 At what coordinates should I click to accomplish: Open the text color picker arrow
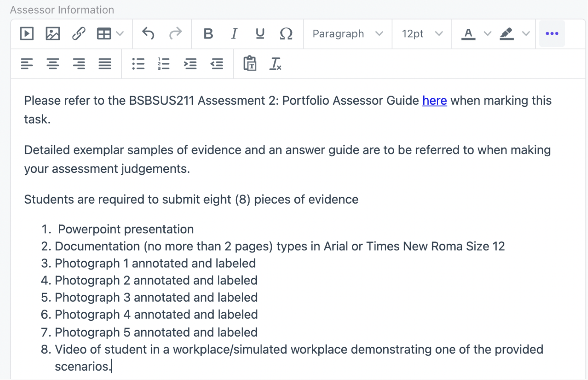[487, 34]
